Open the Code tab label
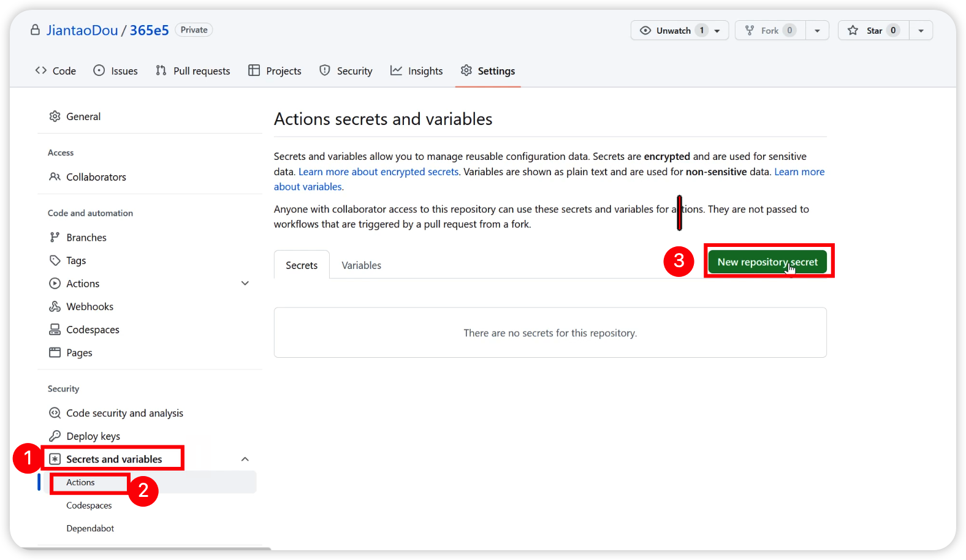Screen dimensions: 966x560 pyautogui.click(x=64, y=71)
